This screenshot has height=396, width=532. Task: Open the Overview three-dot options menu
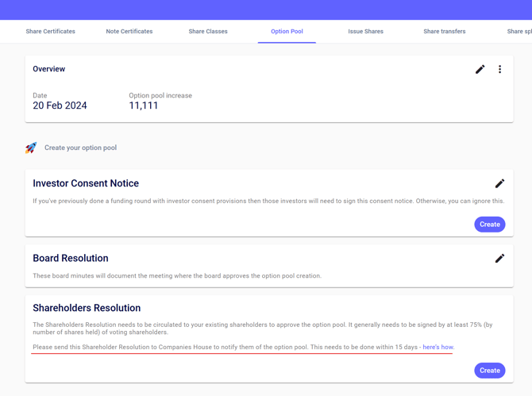[499, 70]
